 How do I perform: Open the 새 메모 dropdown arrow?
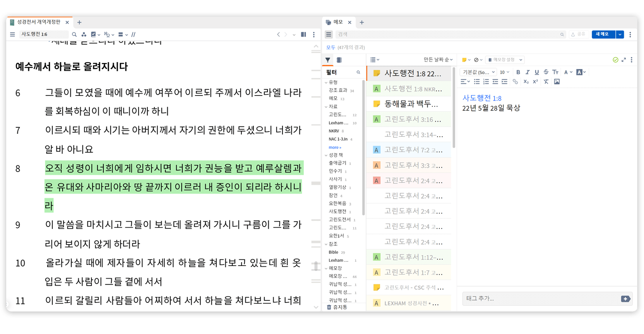(620, 34)
